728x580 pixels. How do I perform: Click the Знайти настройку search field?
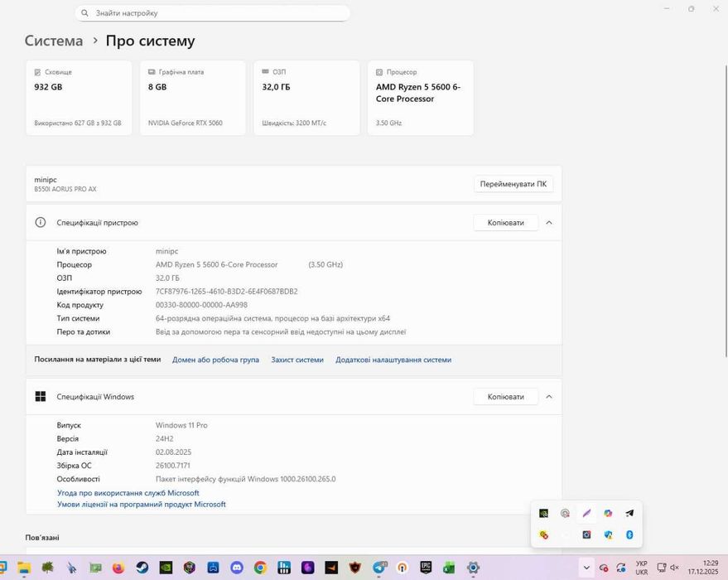[212, 13]
